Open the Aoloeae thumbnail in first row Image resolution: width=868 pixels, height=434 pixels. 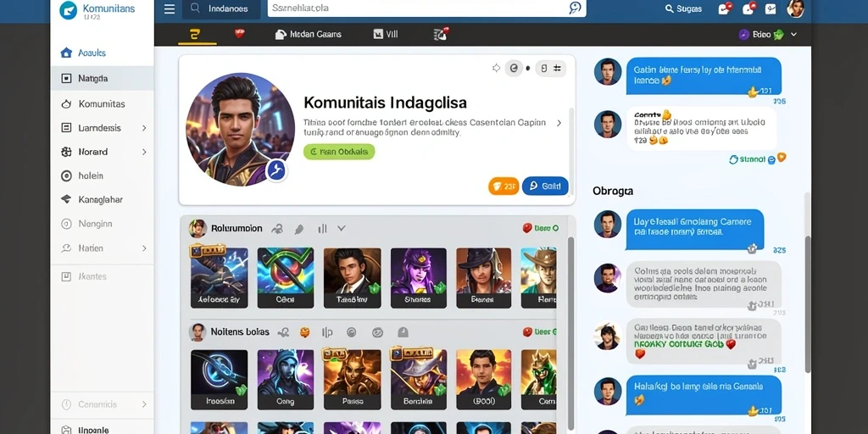point(220,278)
